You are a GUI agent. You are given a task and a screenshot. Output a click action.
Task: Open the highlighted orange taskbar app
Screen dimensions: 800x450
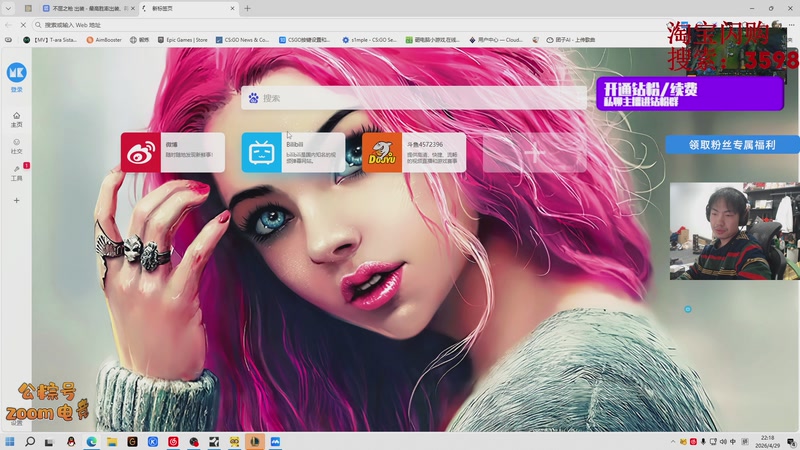click(255, 441)
